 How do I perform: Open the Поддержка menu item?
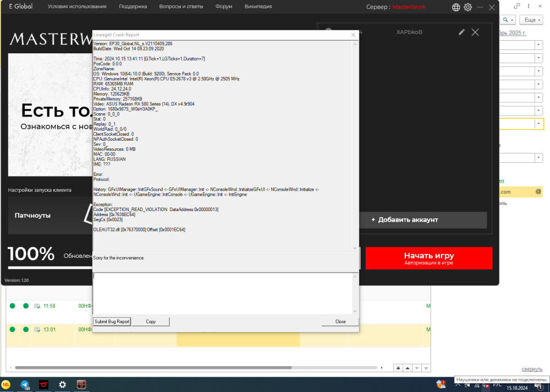pos(133,7)
